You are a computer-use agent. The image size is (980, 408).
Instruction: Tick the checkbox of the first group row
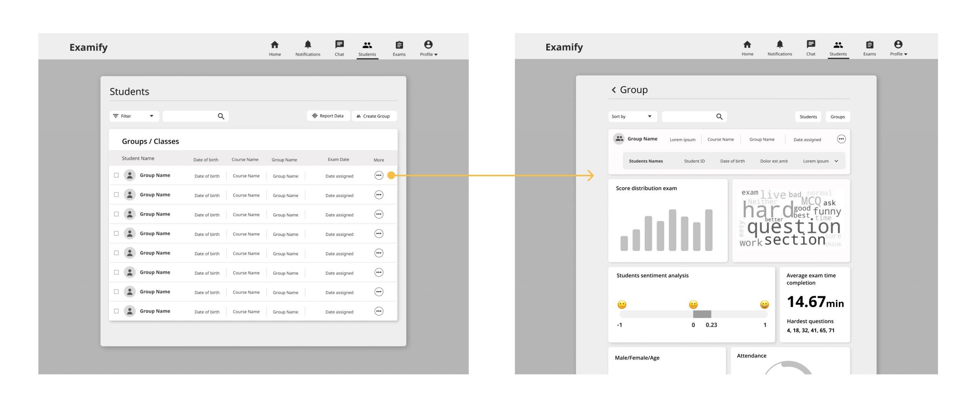pos(116,176)
